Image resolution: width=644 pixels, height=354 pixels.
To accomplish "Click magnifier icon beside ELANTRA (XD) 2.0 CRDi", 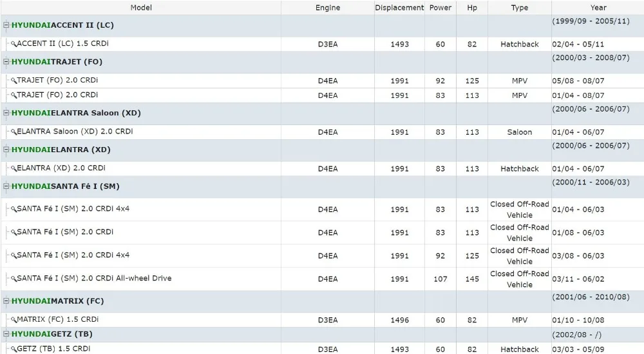I will [x=14, y=168].
